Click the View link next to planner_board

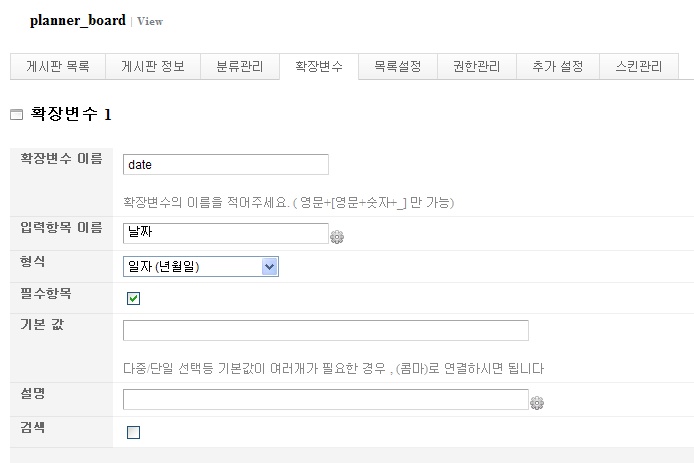tap(150, 21)
